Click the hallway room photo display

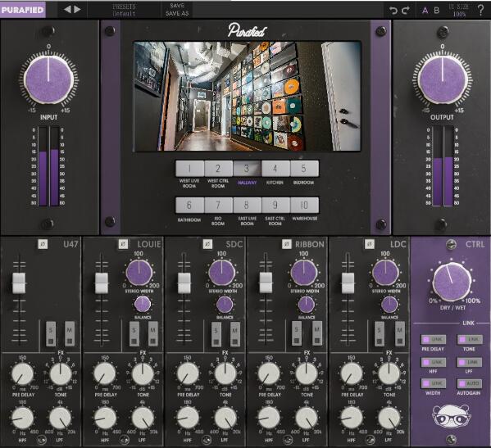(247, 97)
